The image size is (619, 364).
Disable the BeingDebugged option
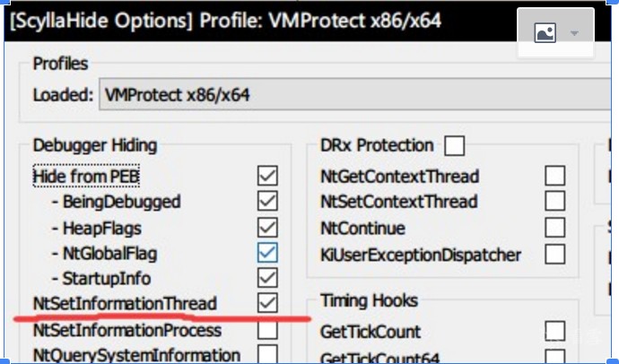tap(267, 201)
